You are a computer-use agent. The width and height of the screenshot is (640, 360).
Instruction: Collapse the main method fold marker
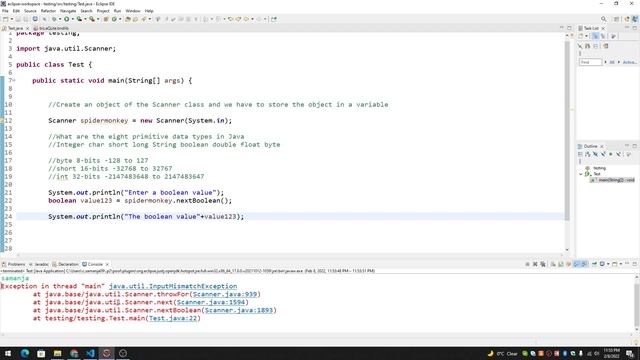14,80
